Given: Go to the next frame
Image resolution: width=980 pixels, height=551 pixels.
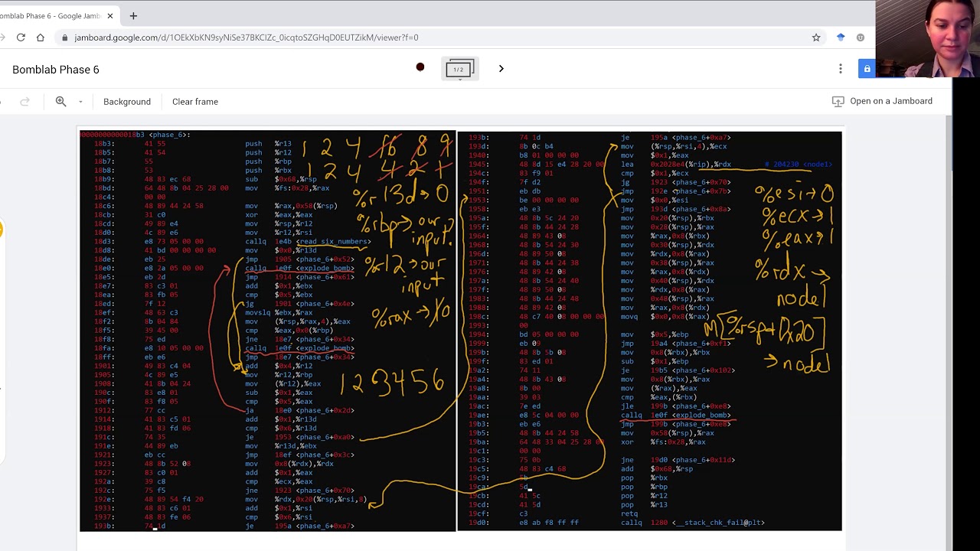Looking at the screenshot, I should point(501,69).
